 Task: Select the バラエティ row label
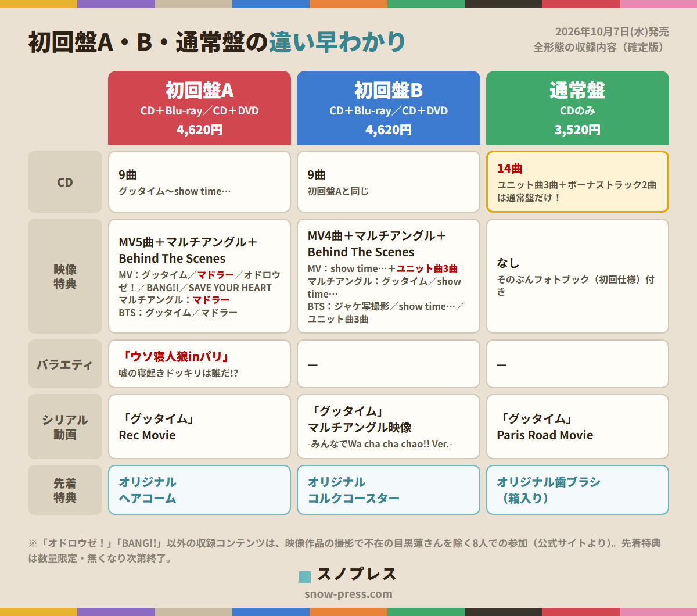pyautogui.click(x=65, y=364)
